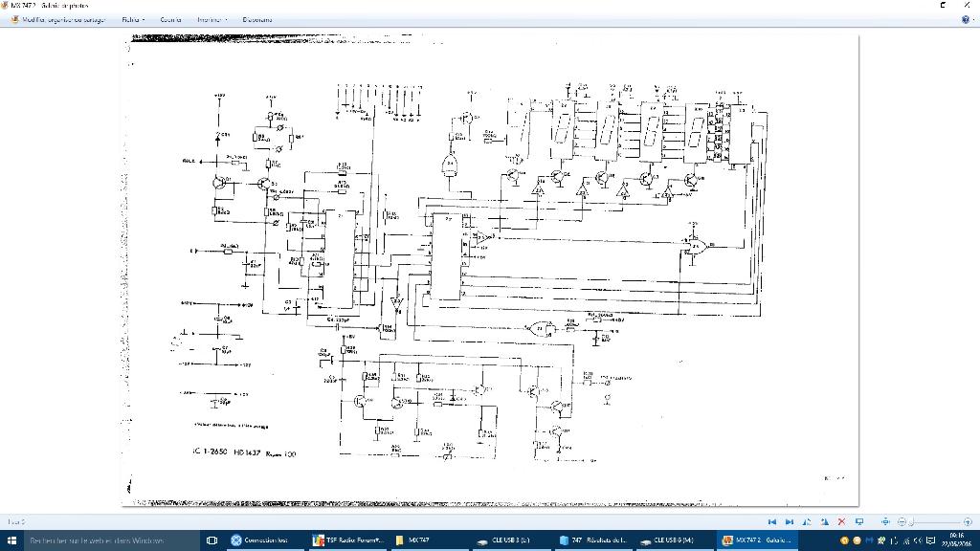Viewport: 980px width, 551px height.
Task: Open 'Modifier, organiser ou partager' in Photo Gallery
Action: pos(58,19)
